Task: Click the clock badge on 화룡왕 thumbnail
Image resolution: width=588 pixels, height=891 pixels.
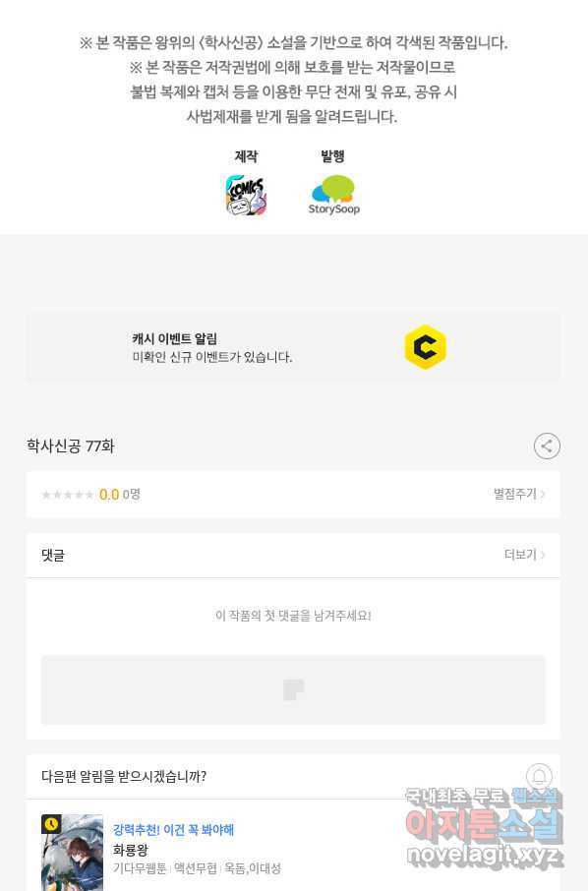Action: (x=51, y=824)
